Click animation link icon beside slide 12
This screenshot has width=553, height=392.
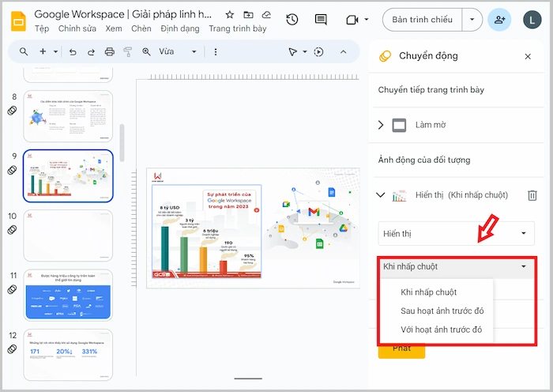[x=12, y=349]
